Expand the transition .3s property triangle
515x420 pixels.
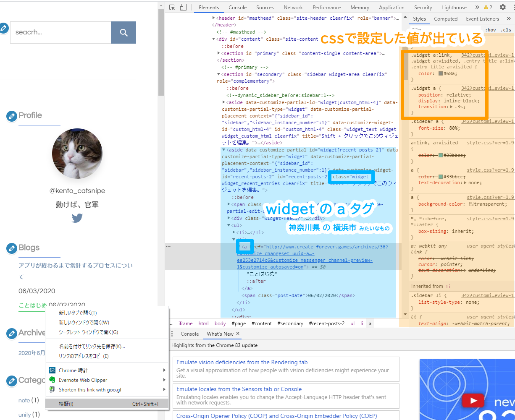tap(451, 107)
